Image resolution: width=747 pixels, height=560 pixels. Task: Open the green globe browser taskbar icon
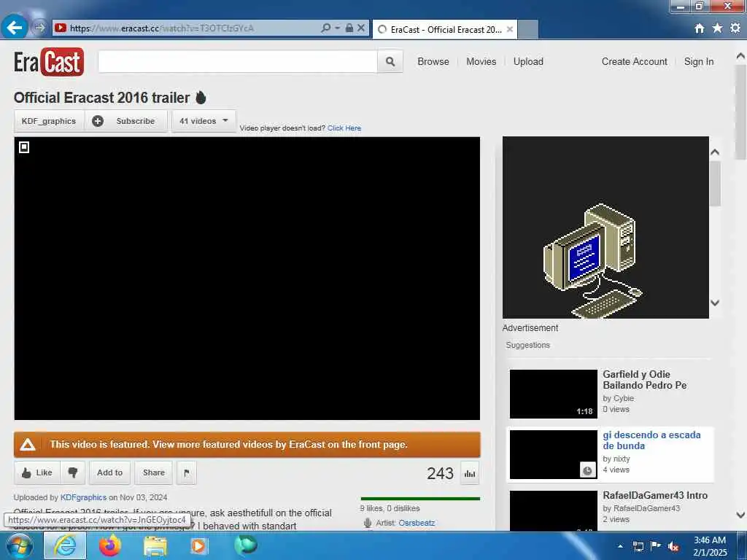point(245,545)
